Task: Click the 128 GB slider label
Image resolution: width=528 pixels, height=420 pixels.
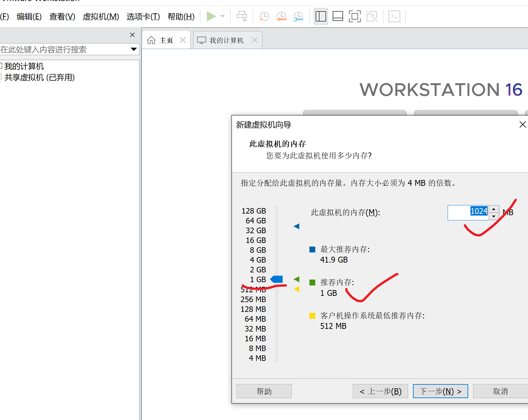Action: (x=254, y=211)
